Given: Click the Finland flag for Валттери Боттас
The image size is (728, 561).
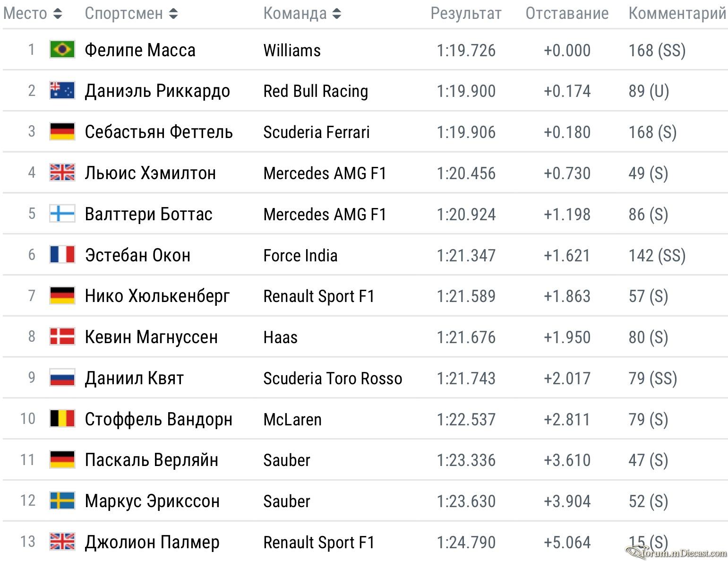Looking at the screenshot, I should (62, 214).
